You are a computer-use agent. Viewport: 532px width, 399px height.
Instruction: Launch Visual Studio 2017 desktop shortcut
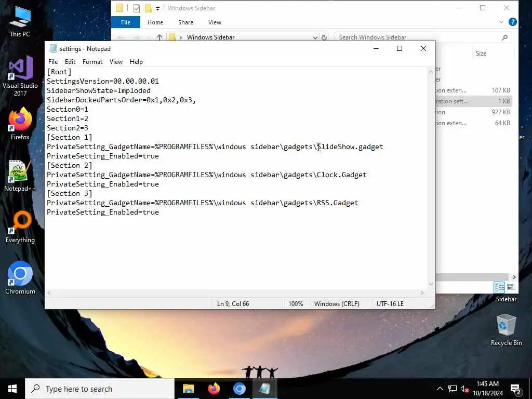(x=20, y=76)
